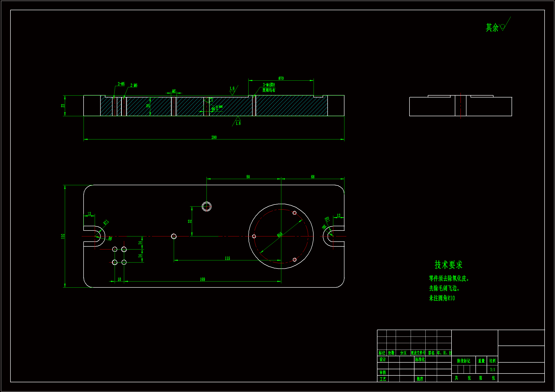Screen dimensions: 555x392
Task: Select the 68 dimension at top right
Action: click(x=313, y=177)
